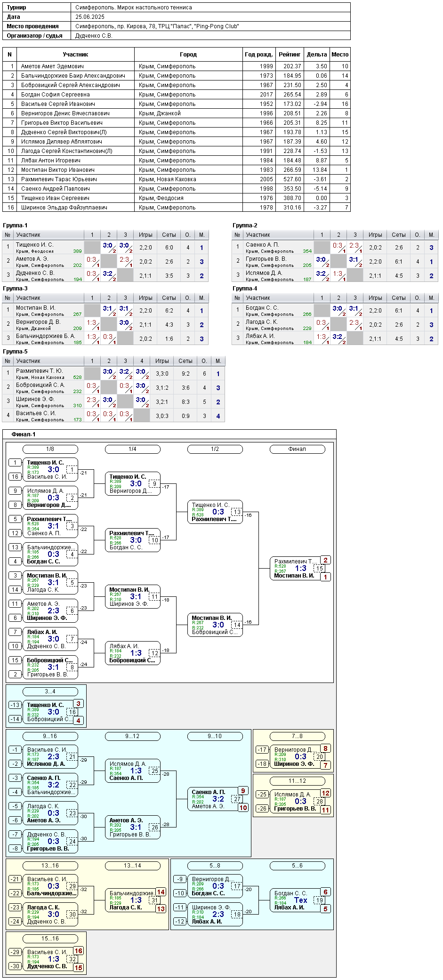Viewport: 443px width, 980px height.
Task: Select participant Васильев Сергей Иванович
Action: pyautogui.click(x=58, y=104)
